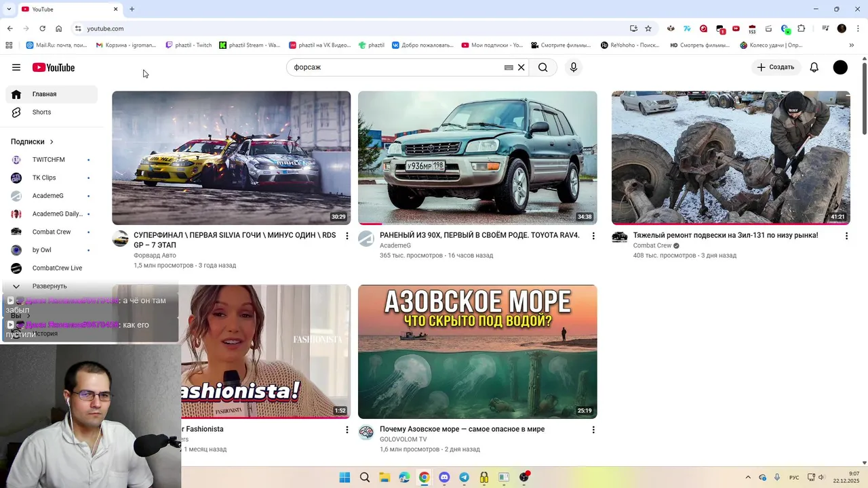Screen dimensions: 868x488
Task: Start voice search with microphone icon
Action: [x=574, y=67]
